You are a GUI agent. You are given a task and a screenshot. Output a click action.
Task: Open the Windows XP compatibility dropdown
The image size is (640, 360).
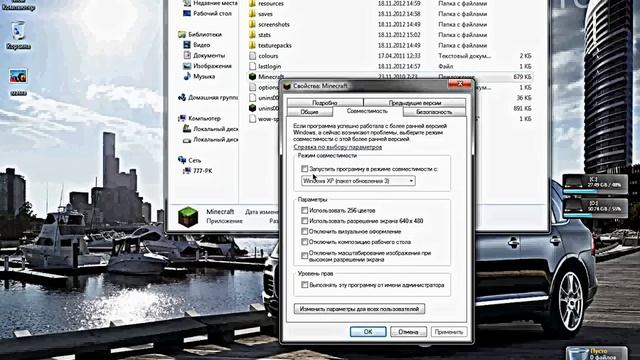point(358,181)
